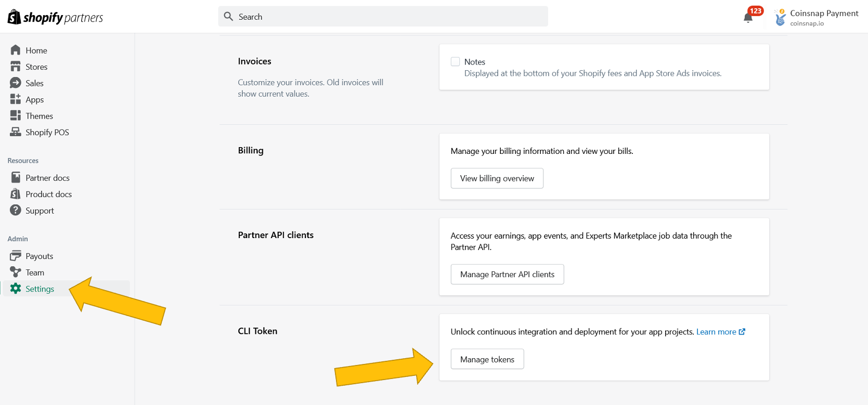The image size is (868, 405).
Task: Open notifications bell with 123 badge
Action: coord(748,17)
